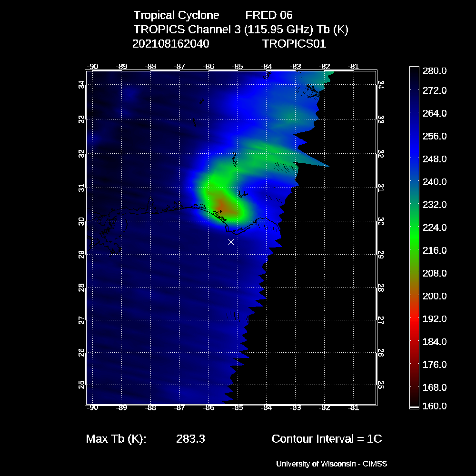Click the '216.0' colorbar label
The height and width of the screenshot is (476, 476).
pyautogui.click(x=435, y=250)
